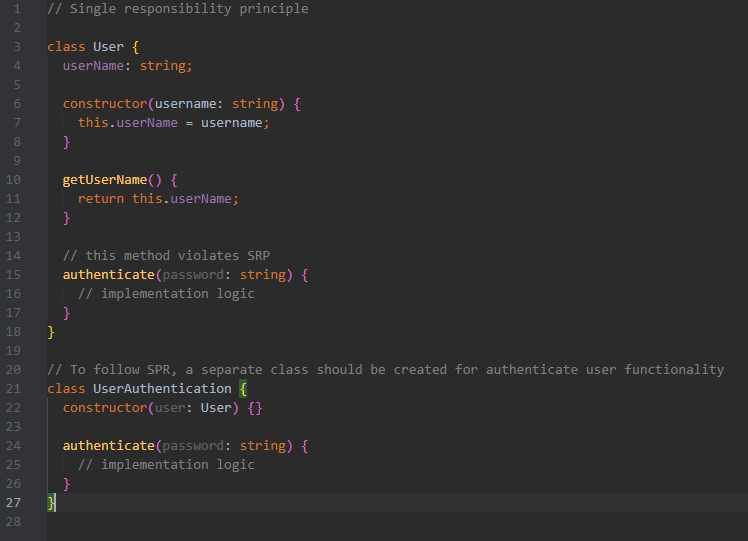
Task: Click the closing brace on line 27
Action: coord(51,503)
